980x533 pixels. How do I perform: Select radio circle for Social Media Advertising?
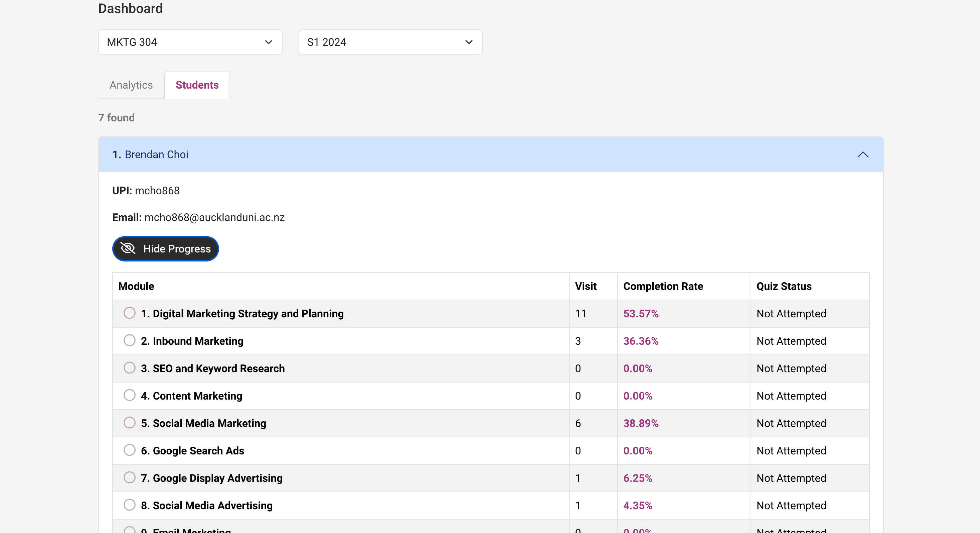(129, 505)
